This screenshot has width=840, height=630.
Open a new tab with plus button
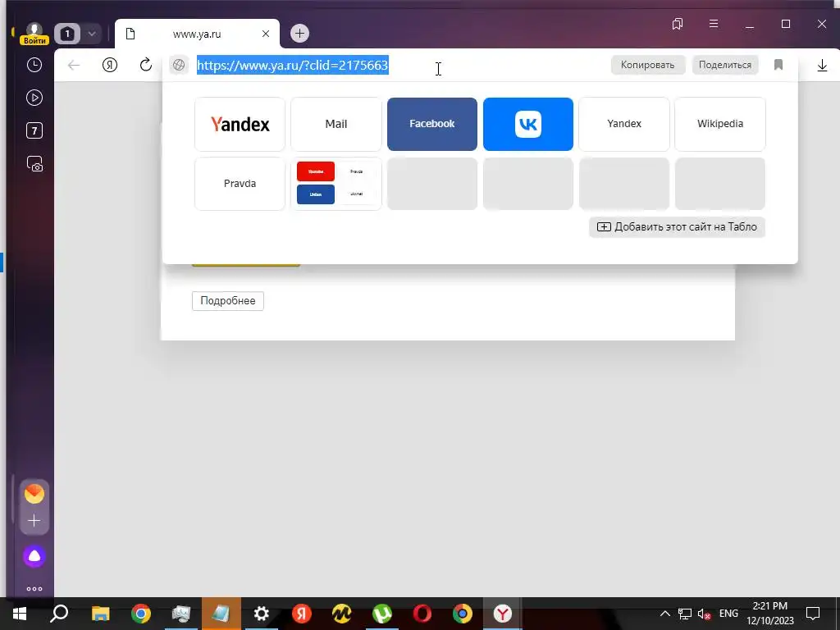[x=299, y=33]
